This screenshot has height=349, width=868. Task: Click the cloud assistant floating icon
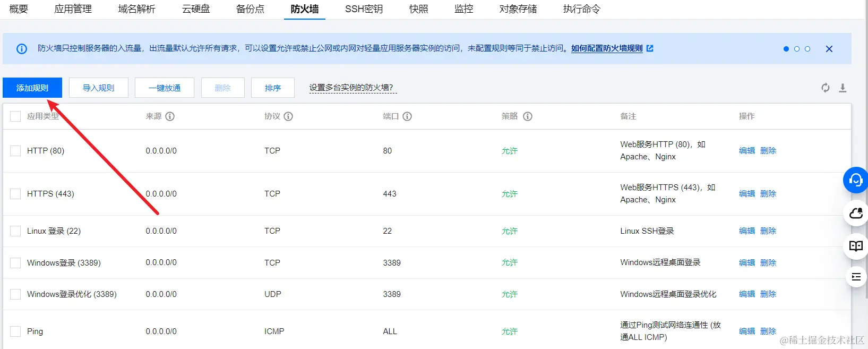click(856, 214)
